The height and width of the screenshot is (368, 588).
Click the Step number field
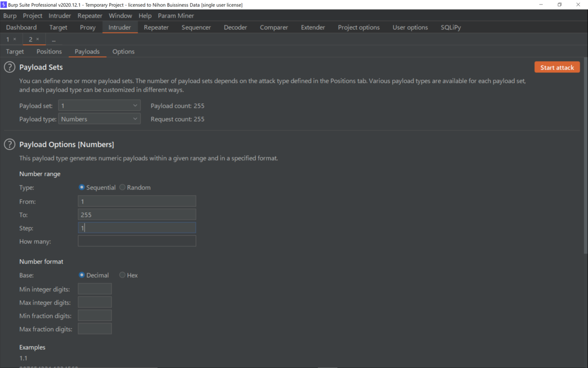click(x=137, y=228)
